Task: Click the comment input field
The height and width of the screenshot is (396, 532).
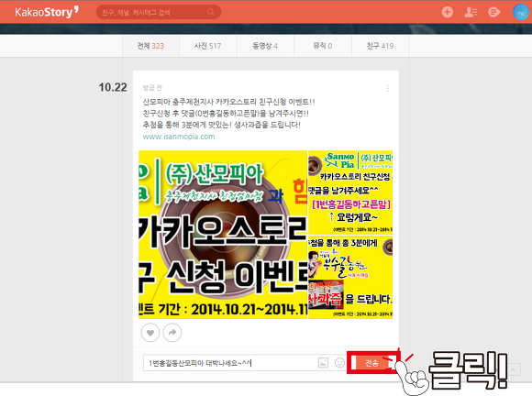Action: 230,363
